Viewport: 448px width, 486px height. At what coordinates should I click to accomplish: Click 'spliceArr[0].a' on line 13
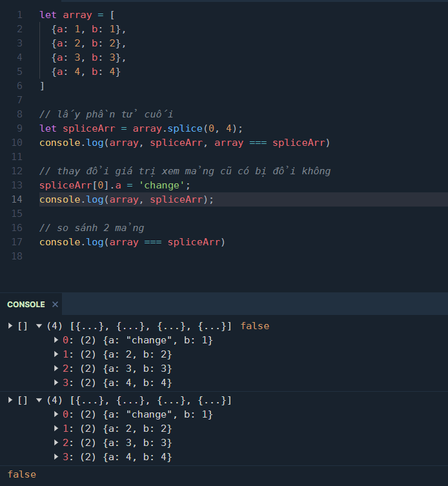80,185
